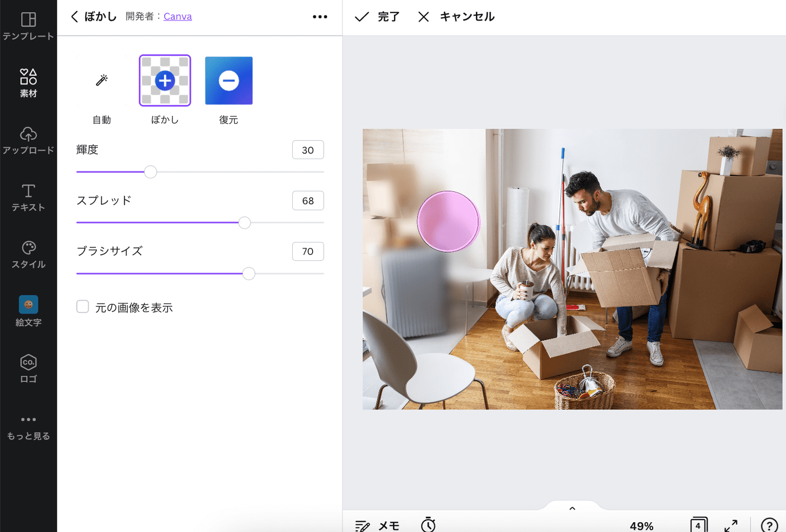
Task: Expand the page panel with the up chevron
Action: [572, 508]
